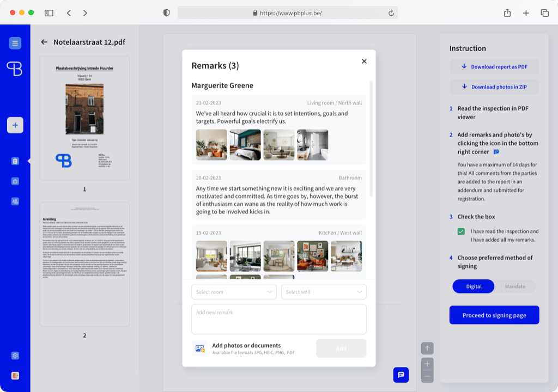Open the documents icon in sidebar
Viewport: 558px width, 392px height.
pyautogui.click(x=15, y=161)
